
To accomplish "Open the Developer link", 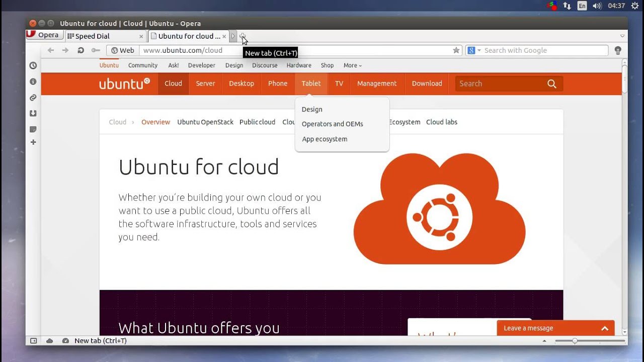I will coord(202,65).
